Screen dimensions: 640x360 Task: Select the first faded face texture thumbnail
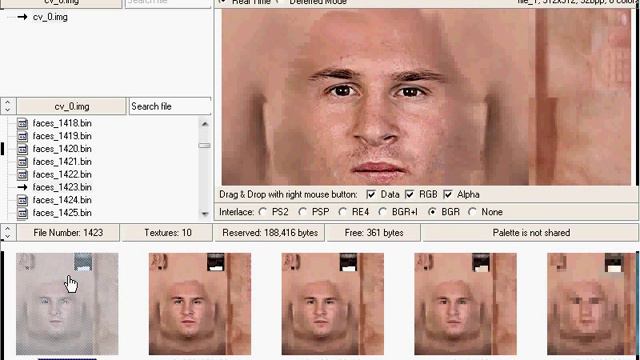[67, 304]
